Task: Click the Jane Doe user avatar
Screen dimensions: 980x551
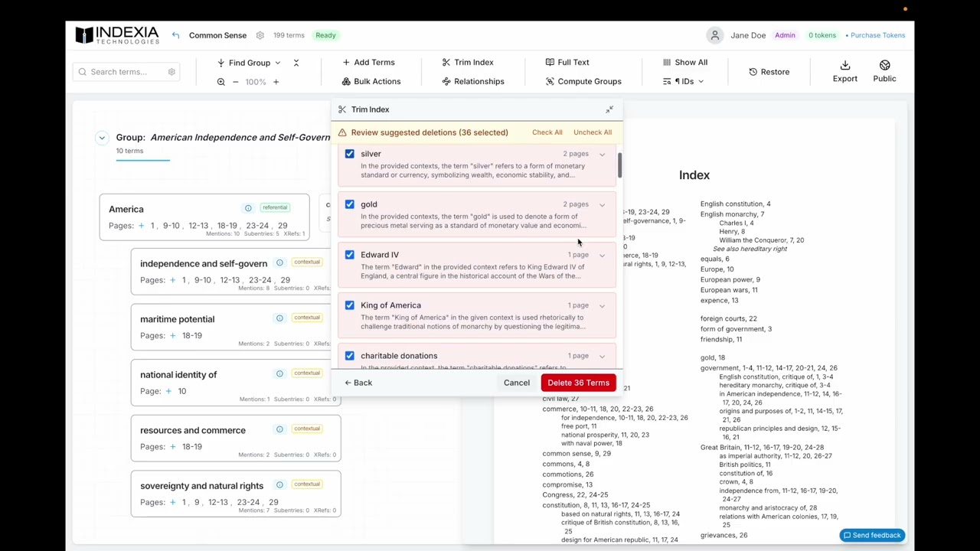Action: coord(714,35)
